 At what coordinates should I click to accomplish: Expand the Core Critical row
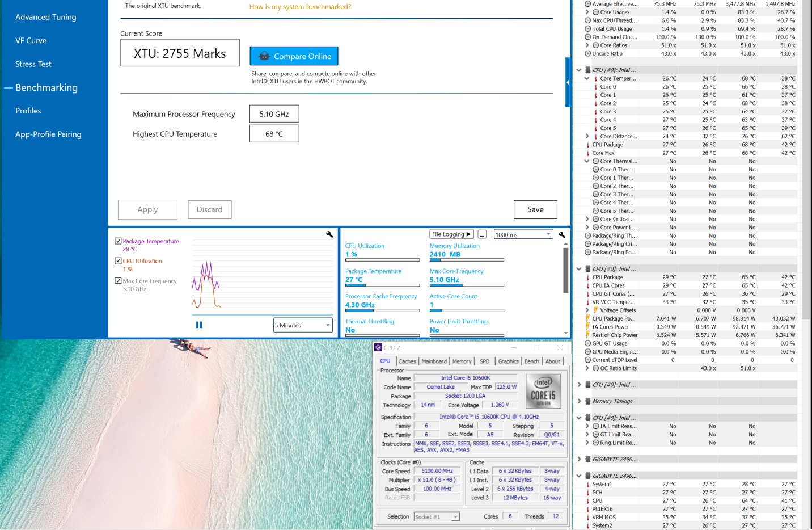[x=587, y=220]
